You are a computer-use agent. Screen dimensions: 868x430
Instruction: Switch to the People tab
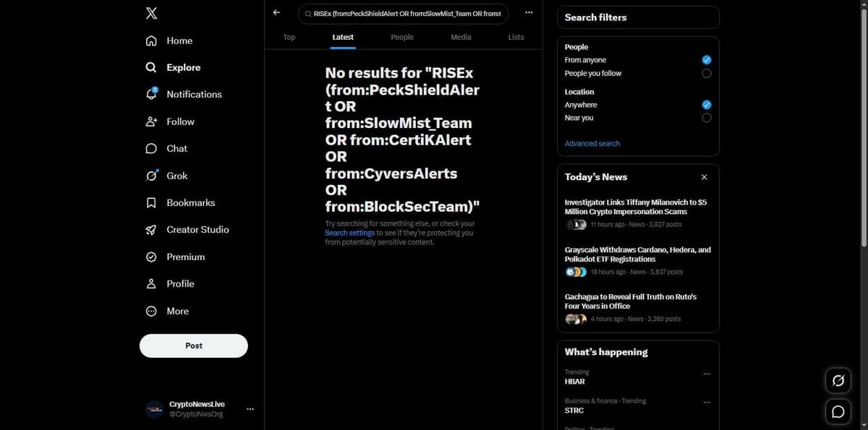click(x=402, y=37)
